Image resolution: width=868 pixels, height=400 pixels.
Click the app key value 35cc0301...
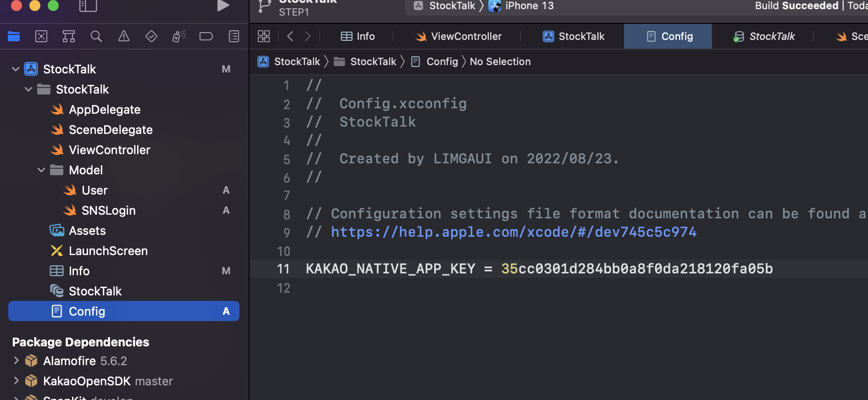tap(637, 269)
